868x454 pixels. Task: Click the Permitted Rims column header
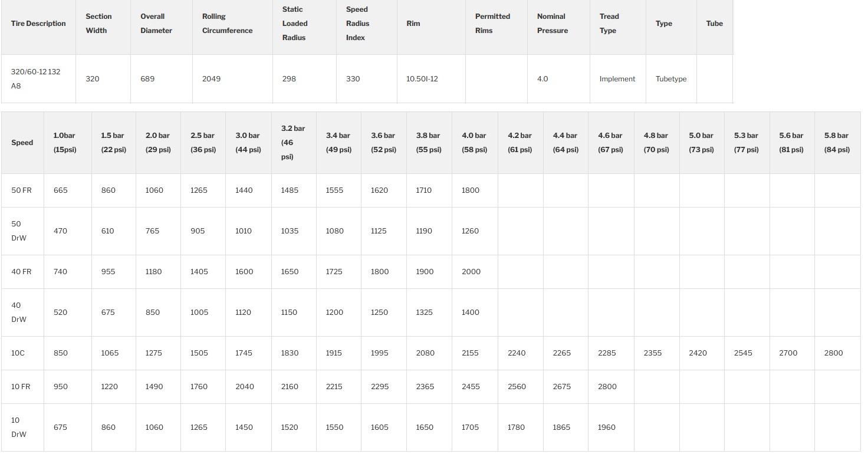click(492, 24)
